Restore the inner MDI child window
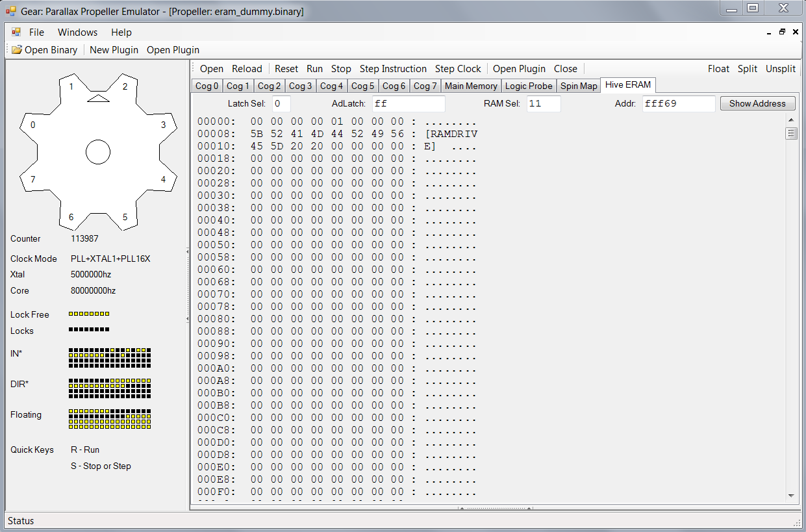This screenshot has height=532, width=806. [782, 32]
